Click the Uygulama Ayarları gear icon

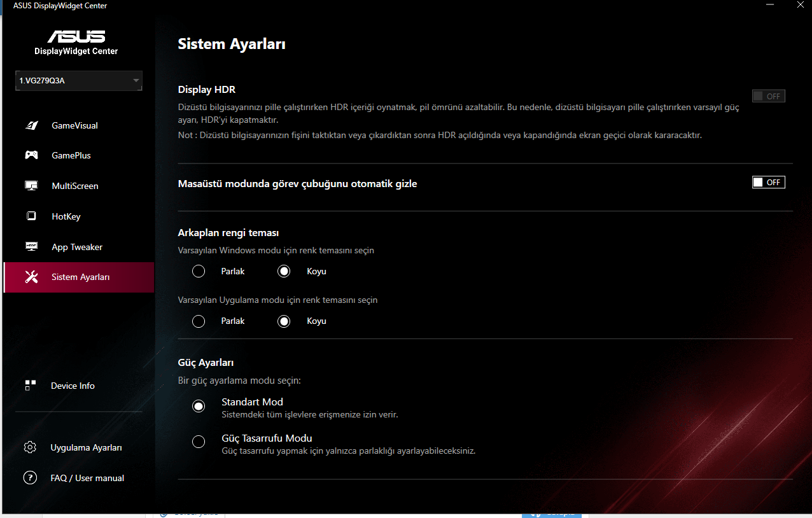(30, 447)
